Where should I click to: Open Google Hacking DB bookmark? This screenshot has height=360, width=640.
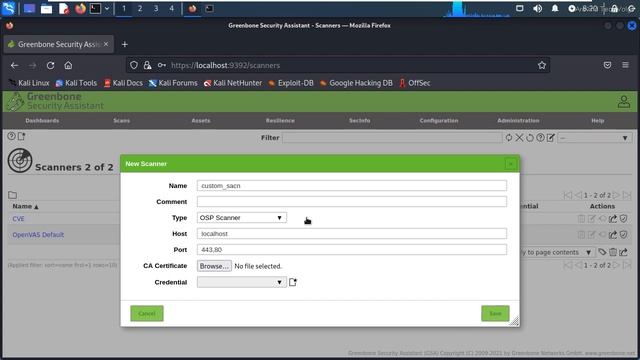point(356,83)
